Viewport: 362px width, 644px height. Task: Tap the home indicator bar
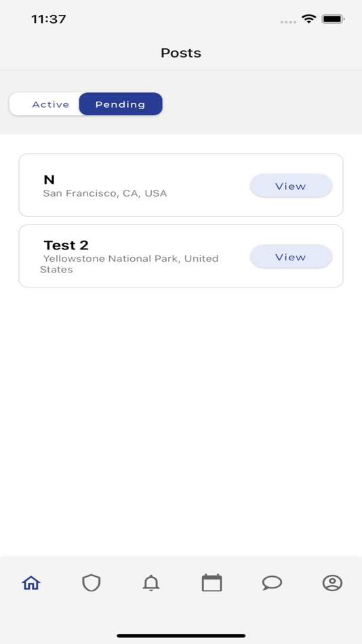click(x=181, y=635)
